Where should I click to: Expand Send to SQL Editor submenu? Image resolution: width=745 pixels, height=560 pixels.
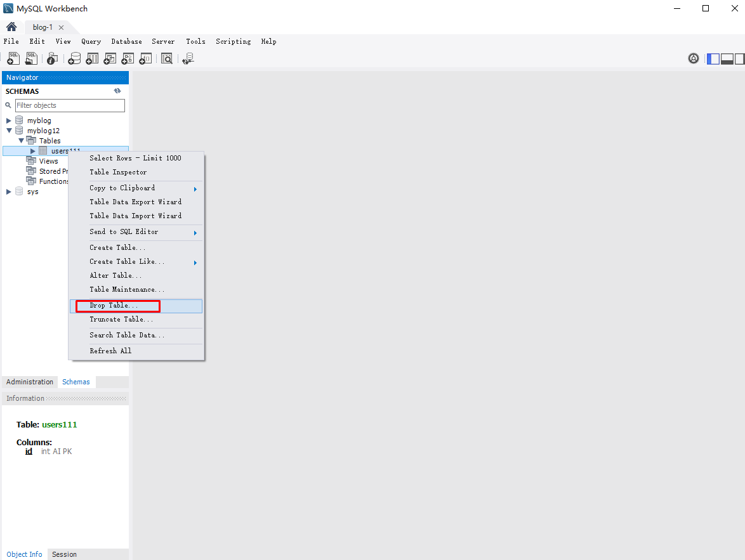tap(136, 231)
